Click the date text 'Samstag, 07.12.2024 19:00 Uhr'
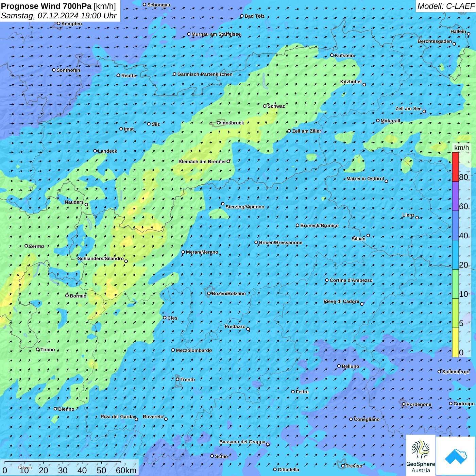The height and width of the screenshot is (476, 476). (x=59, y=16)
